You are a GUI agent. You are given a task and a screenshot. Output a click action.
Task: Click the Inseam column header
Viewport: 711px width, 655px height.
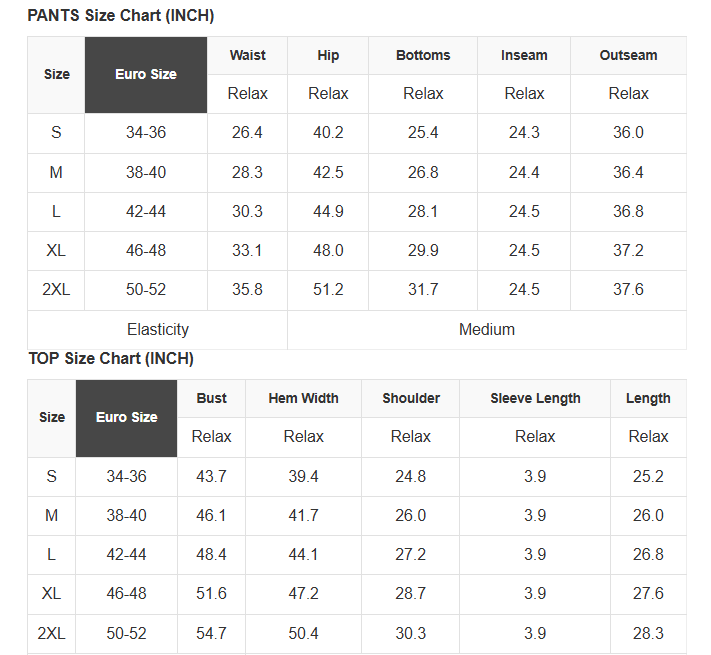[524, 56]
